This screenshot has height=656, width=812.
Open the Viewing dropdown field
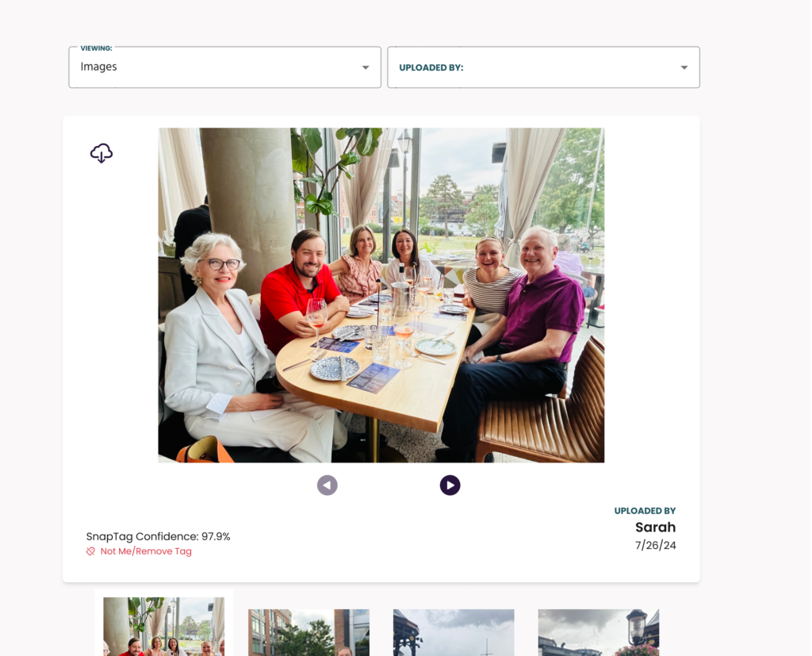[x=224, y=67]
